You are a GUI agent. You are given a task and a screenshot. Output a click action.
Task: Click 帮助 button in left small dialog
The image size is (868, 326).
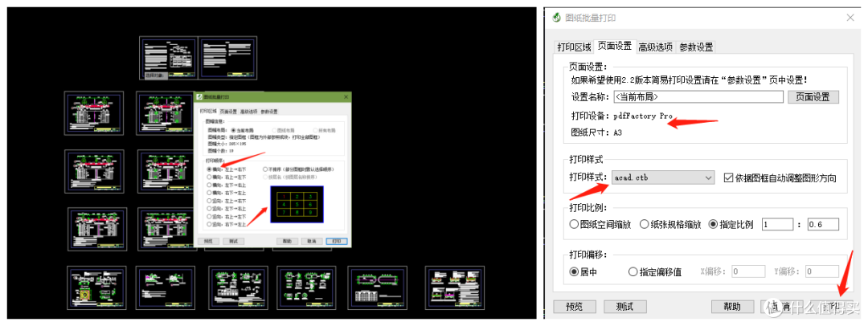(x=287, y=242)
